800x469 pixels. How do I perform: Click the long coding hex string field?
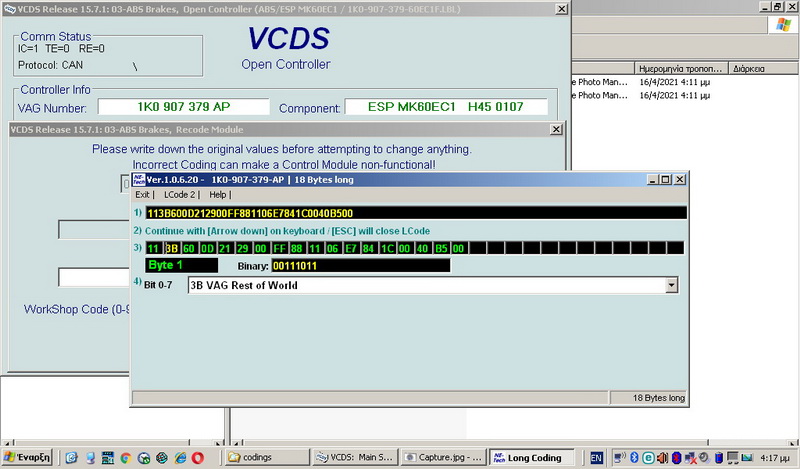point(416,213)
